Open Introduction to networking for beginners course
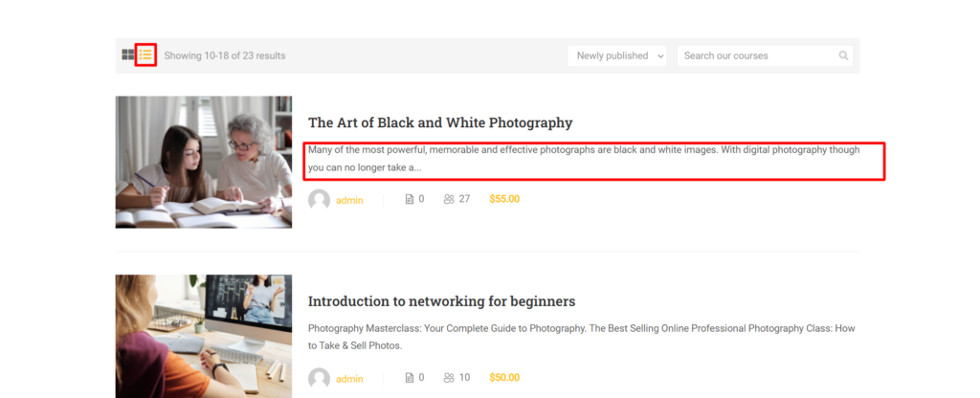 coord(441,301)
